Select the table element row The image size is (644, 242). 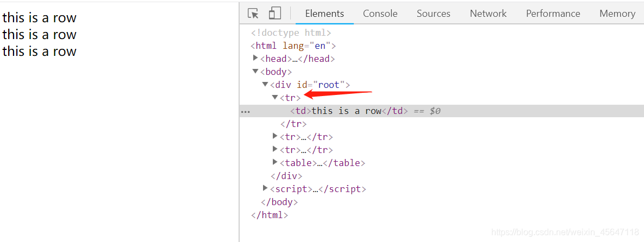tap(323, 163)
